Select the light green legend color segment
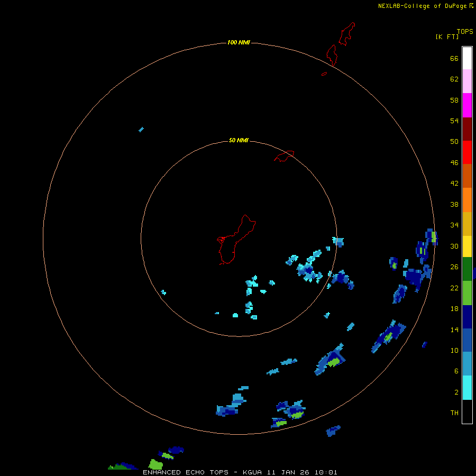 (467, 293)
